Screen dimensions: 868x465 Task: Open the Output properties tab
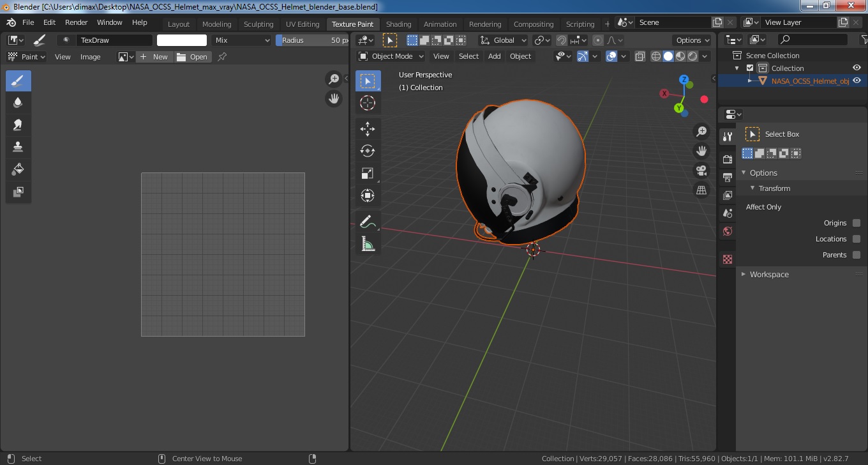point(728,177)
